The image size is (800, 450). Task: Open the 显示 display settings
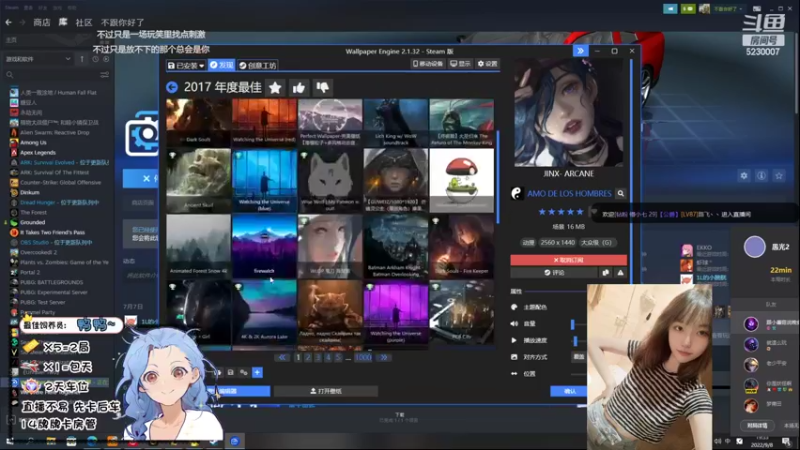460,64
